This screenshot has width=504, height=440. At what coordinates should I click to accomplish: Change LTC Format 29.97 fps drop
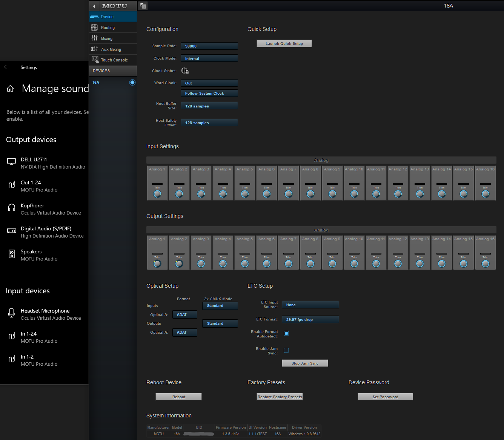(310, 319)
